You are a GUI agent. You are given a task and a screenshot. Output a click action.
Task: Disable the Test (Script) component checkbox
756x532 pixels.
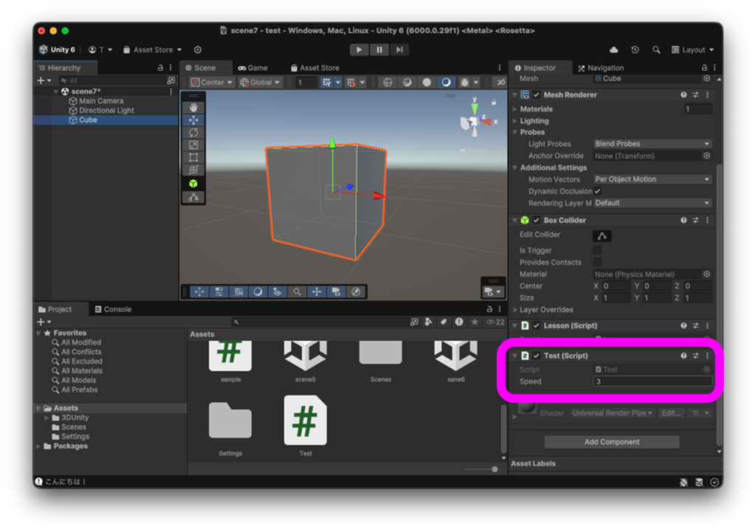pyautogui.click(x=537, y=356)
